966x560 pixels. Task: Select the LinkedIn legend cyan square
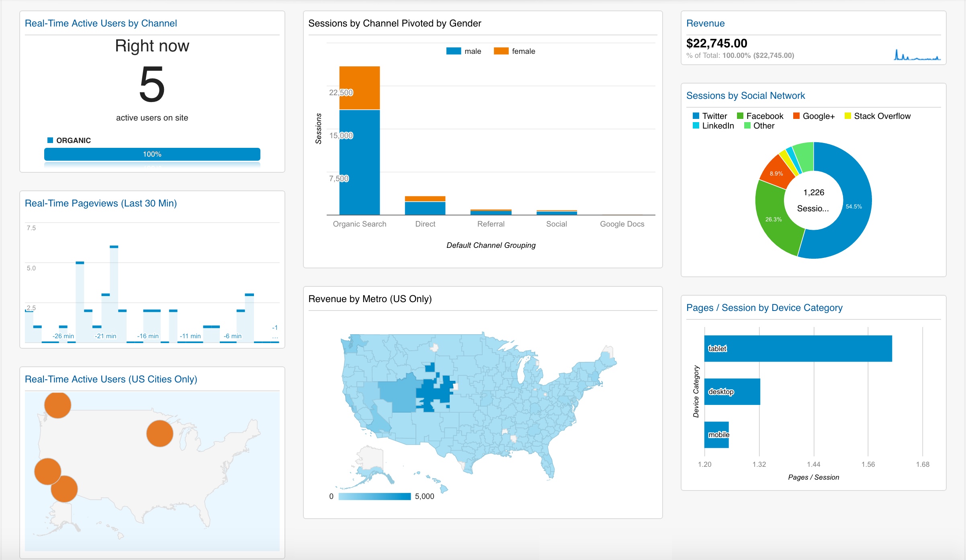pos(696,126)
